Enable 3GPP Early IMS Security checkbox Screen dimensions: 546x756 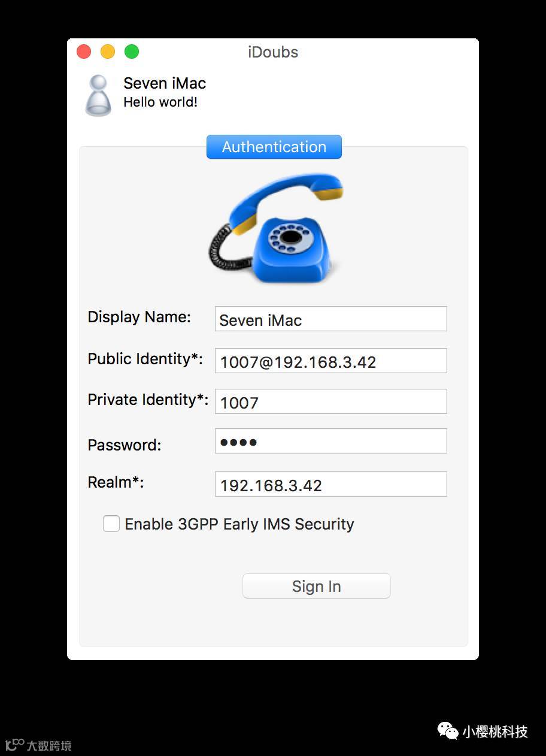[111, 524]
